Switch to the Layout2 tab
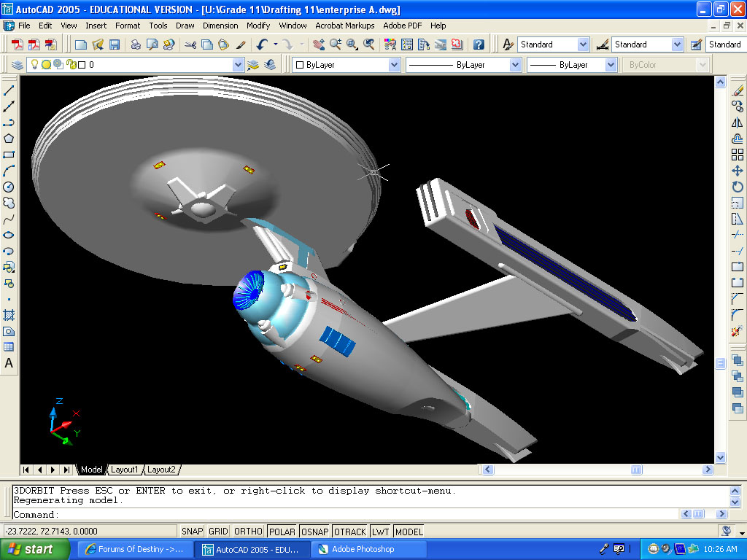 tap(161, 470)
